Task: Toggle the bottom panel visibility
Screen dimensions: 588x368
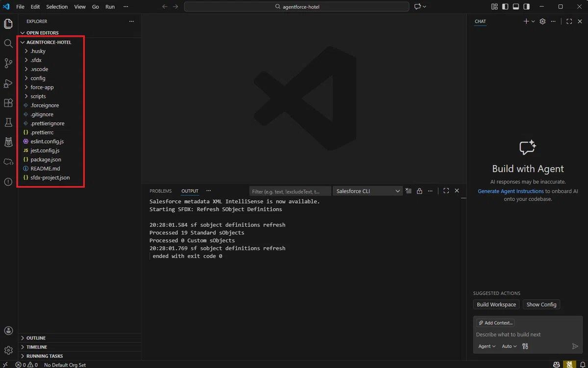Action: click(x=515, y=7)
